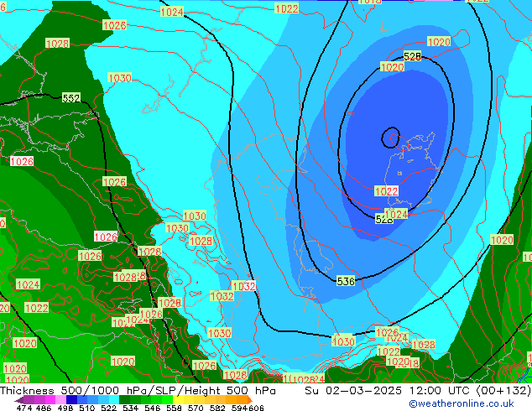Click the bright lime green legend swatch
This screenshot has width=532, height=411.
point(168,399)
